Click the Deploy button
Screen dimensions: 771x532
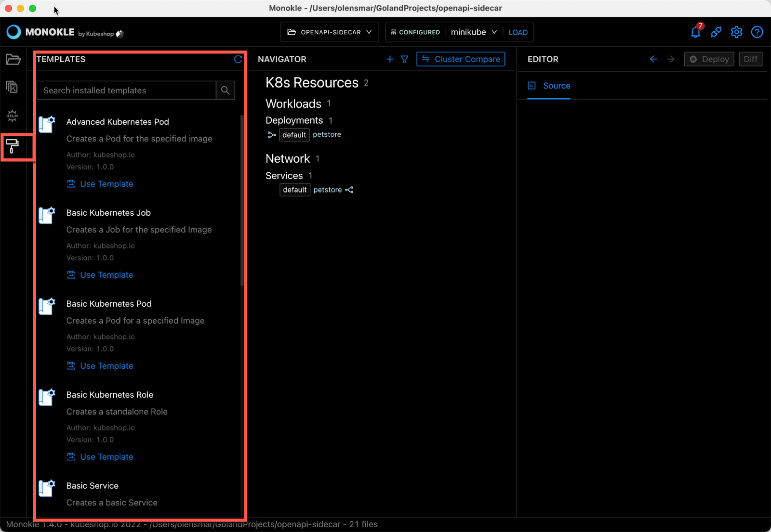point(709,59)
